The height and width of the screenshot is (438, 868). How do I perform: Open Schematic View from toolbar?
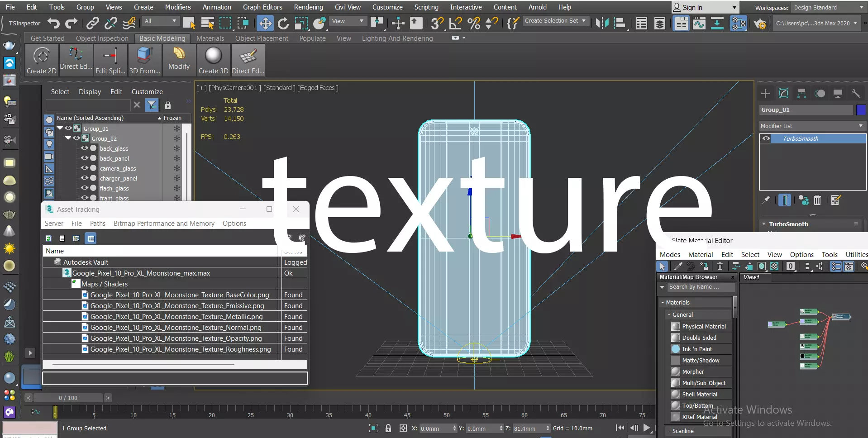coord(717,23)
